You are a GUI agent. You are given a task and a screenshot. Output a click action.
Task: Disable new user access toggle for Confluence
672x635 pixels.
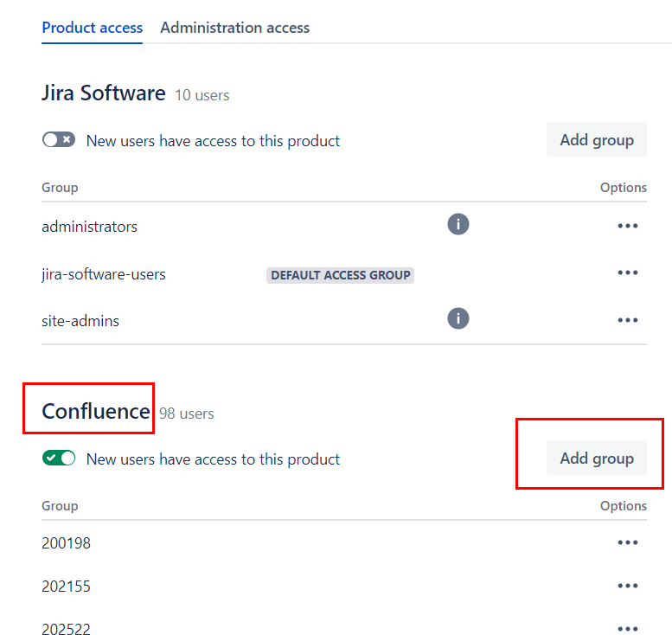coord(59,458)
